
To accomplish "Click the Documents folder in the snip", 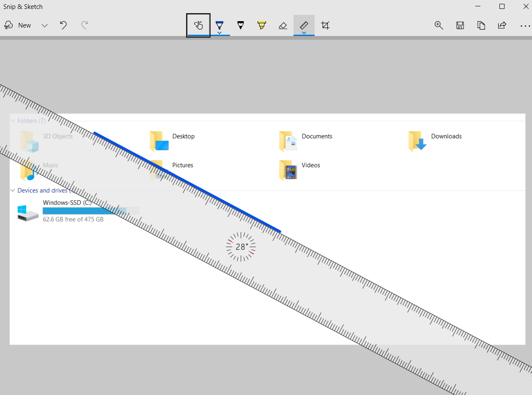I will point(306,141).
